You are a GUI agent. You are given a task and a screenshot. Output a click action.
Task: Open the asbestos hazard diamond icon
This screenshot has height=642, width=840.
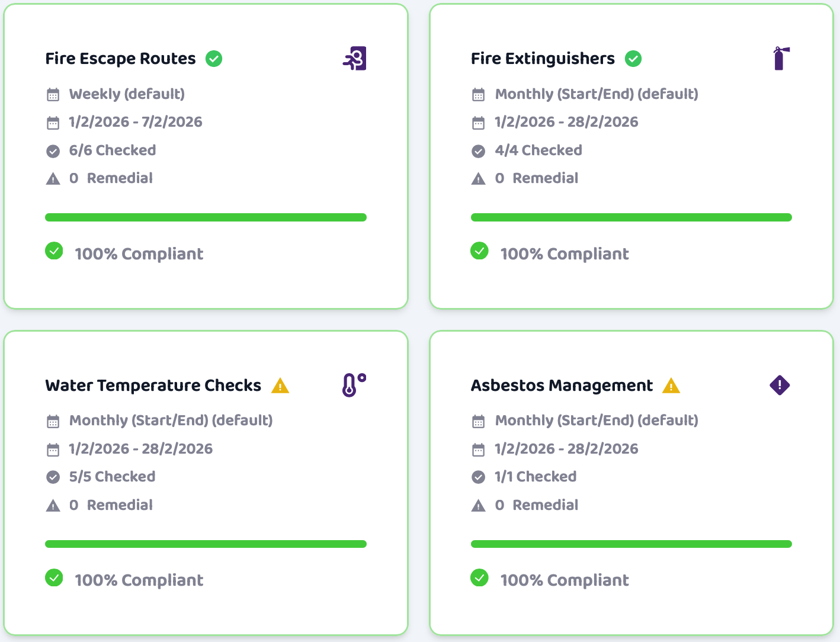click(x=780, y=385)
